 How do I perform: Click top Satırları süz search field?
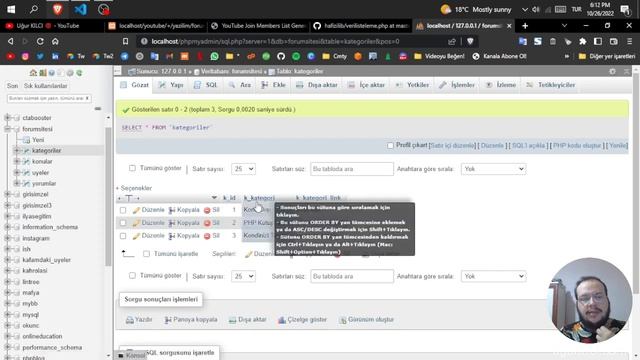tap(352, 169)
